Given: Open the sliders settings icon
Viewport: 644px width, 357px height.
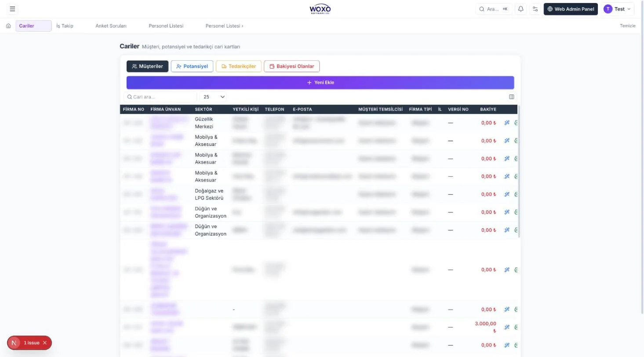Looking at the screenshot, I should [x=535, y=9].
